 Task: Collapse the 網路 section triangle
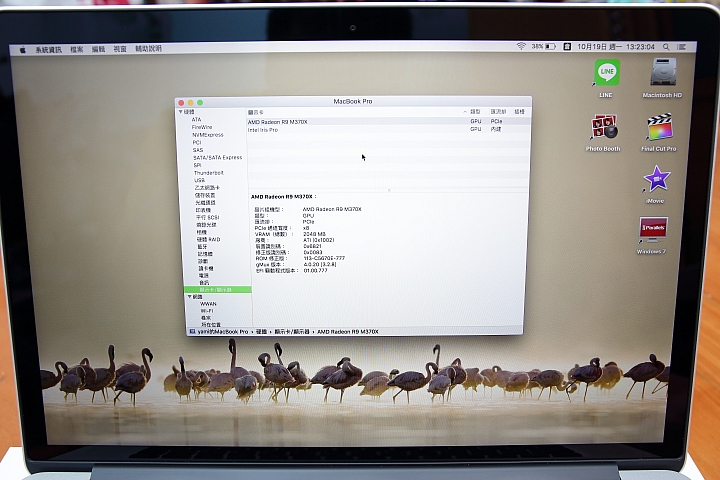(190, 297)
